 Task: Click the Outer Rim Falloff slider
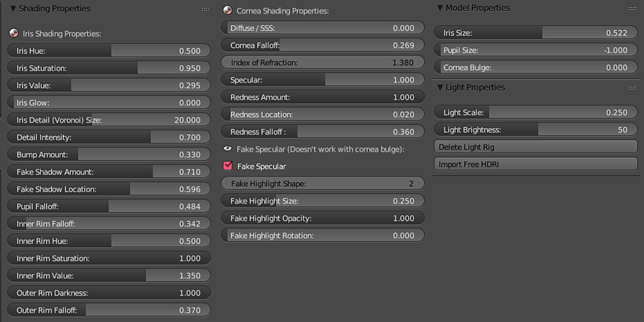109,310
